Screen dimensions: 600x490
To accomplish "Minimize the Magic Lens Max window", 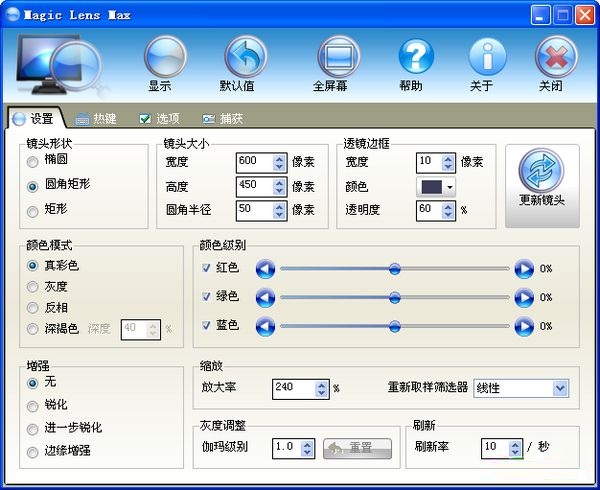I will pos(540,16).
